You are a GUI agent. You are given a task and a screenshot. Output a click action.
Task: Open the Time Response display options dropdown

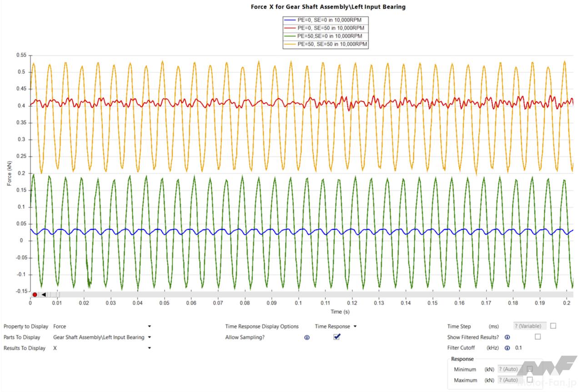pyautogui.click(x=355, y=326)
